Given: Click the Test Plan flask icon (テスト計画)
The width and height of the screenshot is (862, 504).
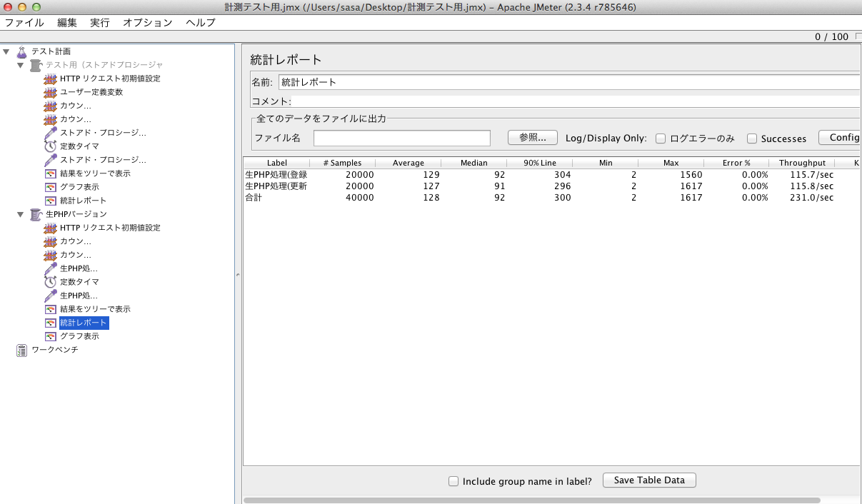Looking at the screenshot, I should (21, 51).
